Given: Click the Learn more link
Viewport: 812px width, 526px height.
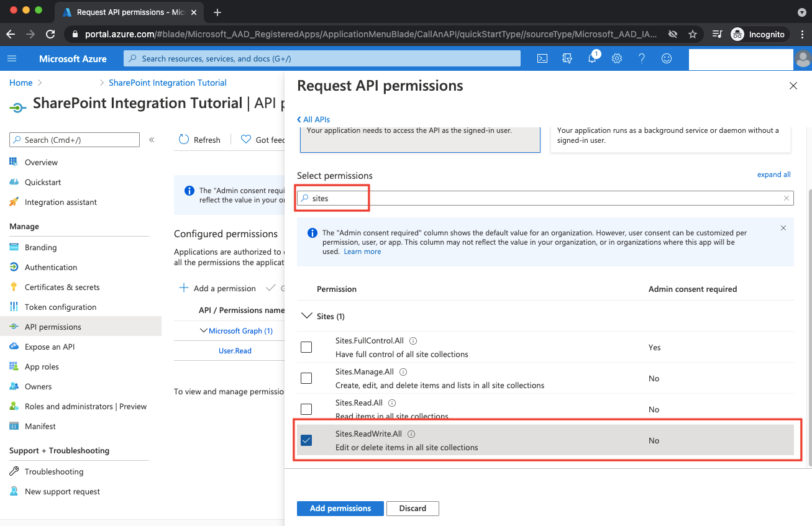Looking at the screenshot, I should click(362, 252).
